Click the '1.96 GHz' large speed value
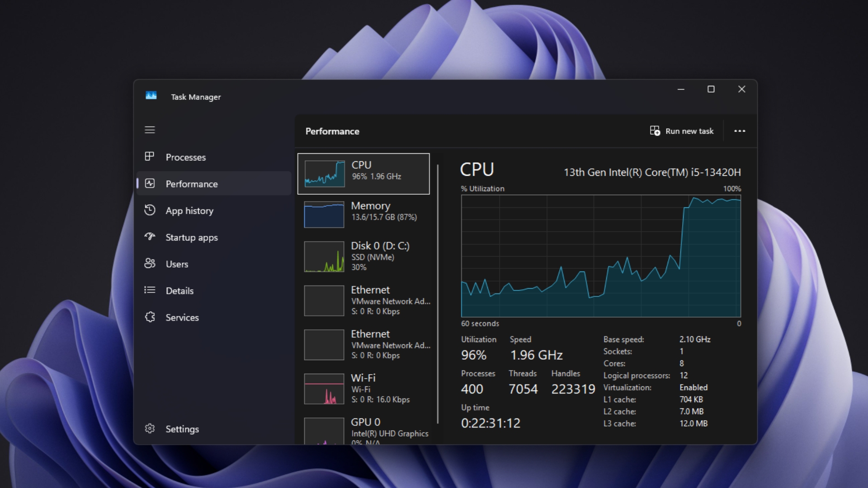 pyautogui.click(x=537, y=355)
